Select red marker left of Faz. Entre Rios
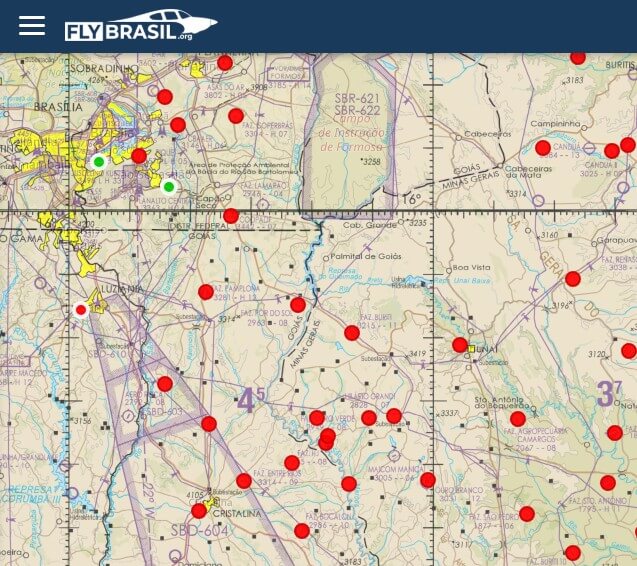 (x=244, y=481)
